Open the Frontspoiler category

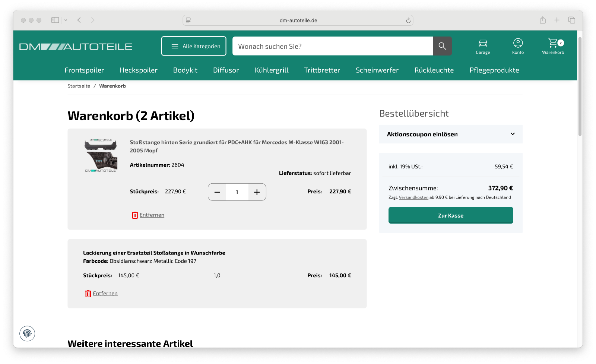click(84, 70)
